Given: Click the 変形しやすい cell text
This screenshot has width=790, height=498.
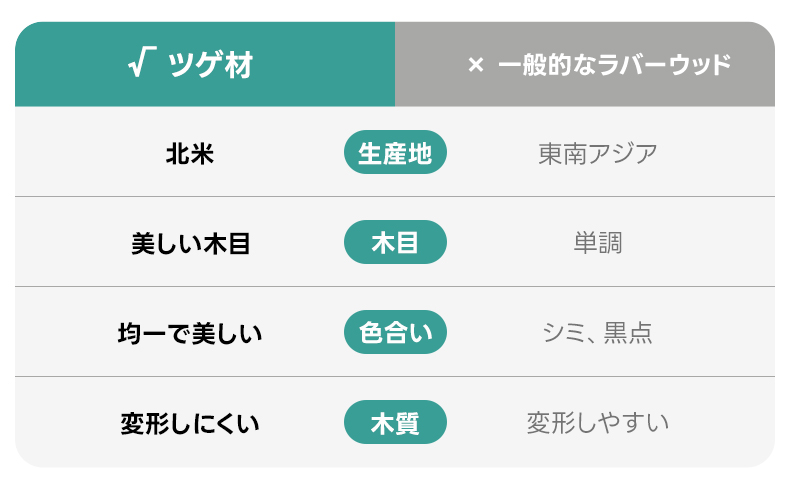Looking at the screenshot, I should click(x=598, y=423).
